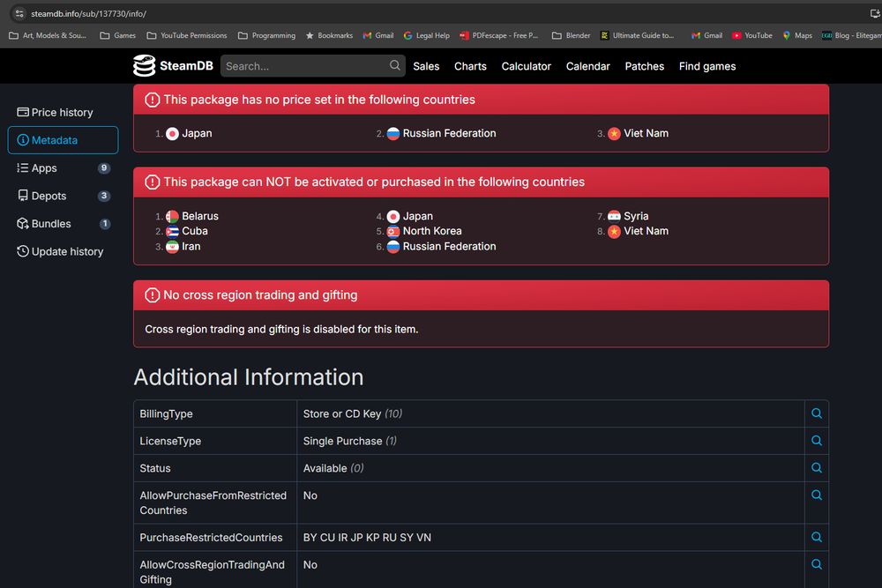Viewport: 882px width, 588px height.
Task: Open the Programming bookmark folder
Action: 266,35
